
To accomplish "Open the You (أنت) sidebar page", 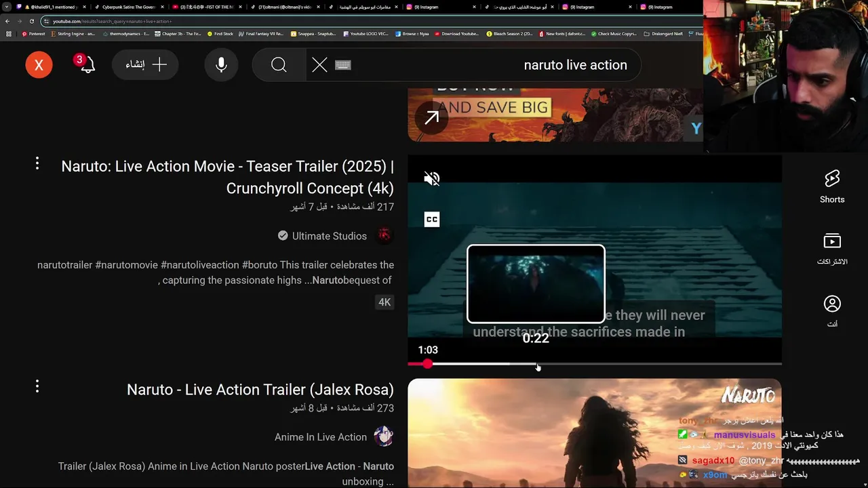I will coord(832,311).
